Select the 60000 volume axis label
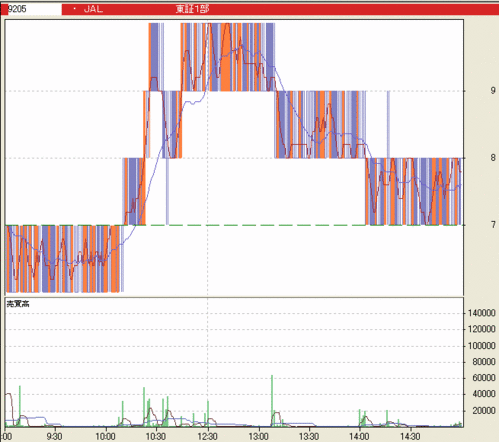 [484, 378]
